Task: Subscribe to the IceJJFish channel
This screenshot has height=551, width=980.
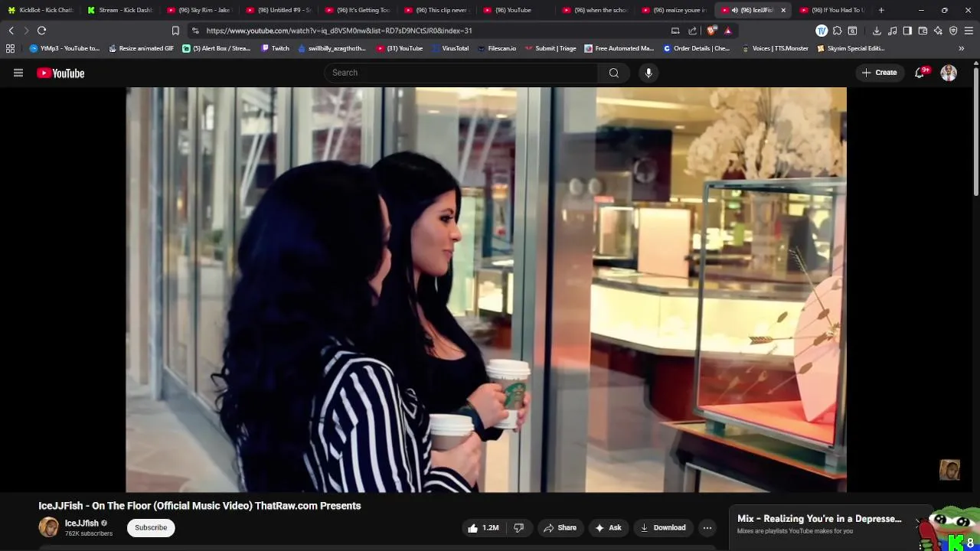Action: [151, 527]
